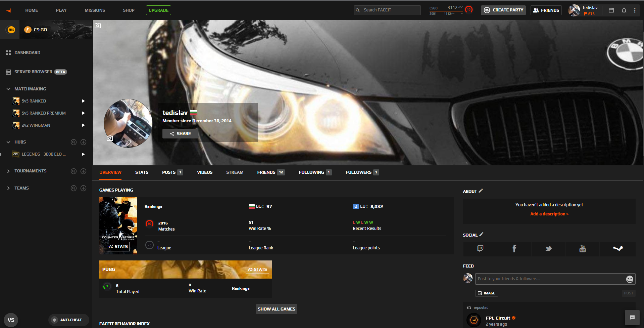Open the Server Browser beta
The image size is (644, 328).
click(x=36, y=72)
